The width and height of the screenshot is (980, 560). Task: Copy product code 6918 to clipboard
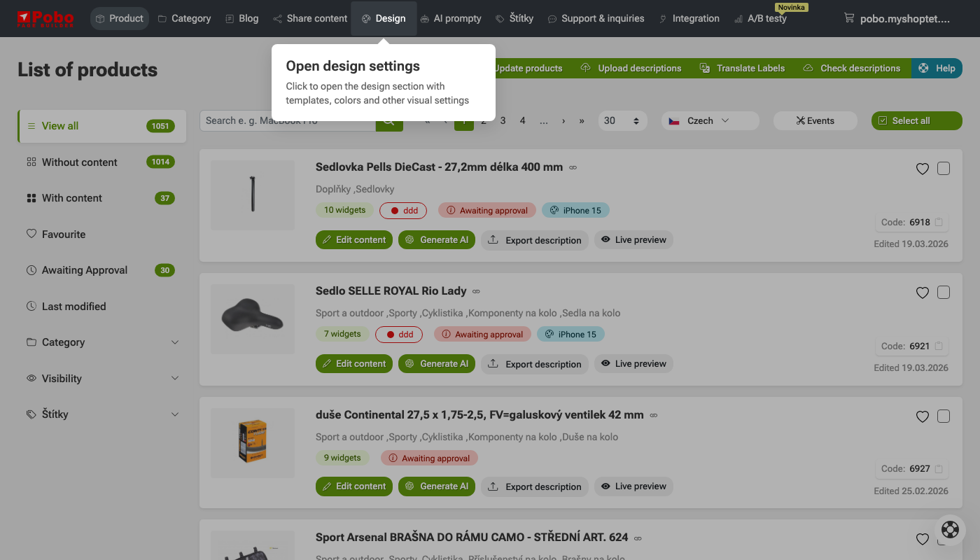coord(939,223)
